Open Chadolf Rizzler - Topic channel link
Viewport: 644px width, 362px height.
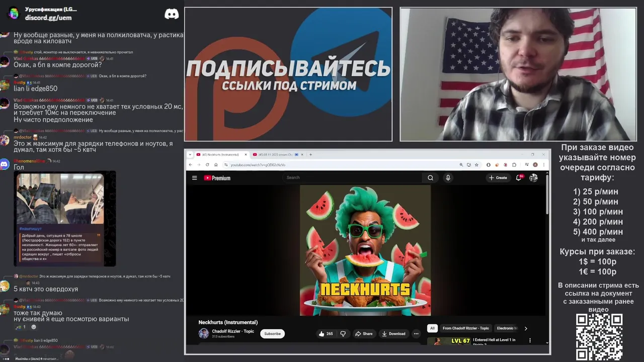[233, 331]
